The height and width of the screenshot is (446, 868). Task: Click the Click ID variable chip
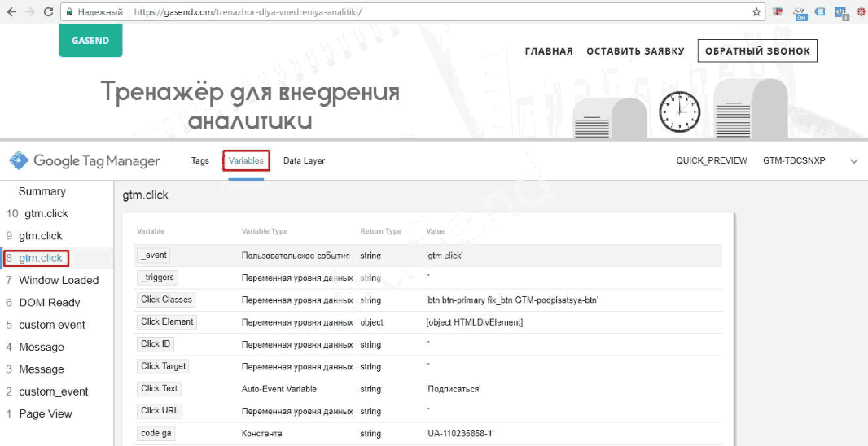coord(156,344)
